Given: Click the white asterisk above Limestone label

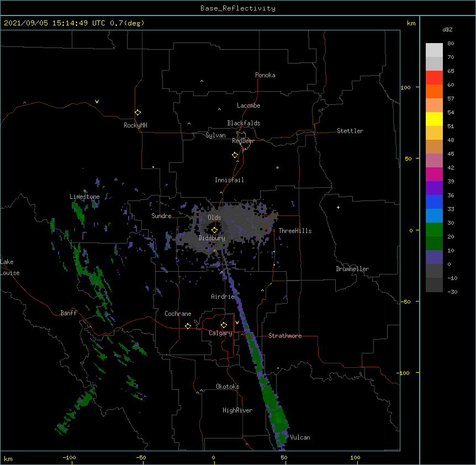Looking at the screenshot, I should pyautogui.click(x=84, y=191).
